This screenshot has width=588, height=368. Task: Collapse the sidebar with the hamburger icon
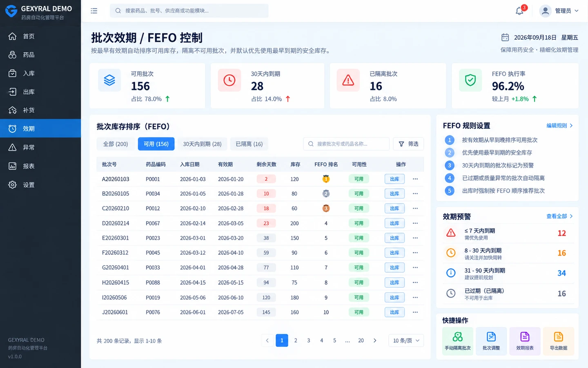(94, 11)
